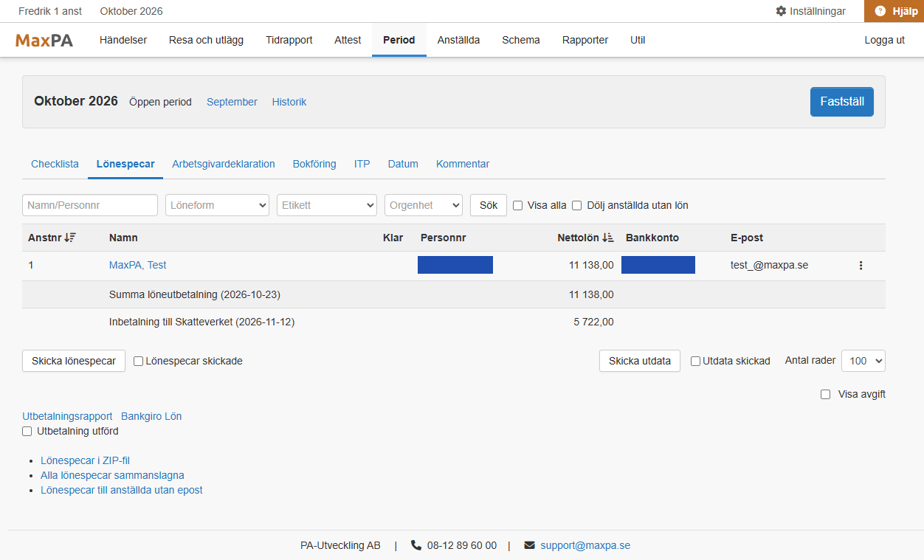Download Lönespecar i ZIP-fil
The width and height of the screenshot is (924, 560).
(85, 461)
